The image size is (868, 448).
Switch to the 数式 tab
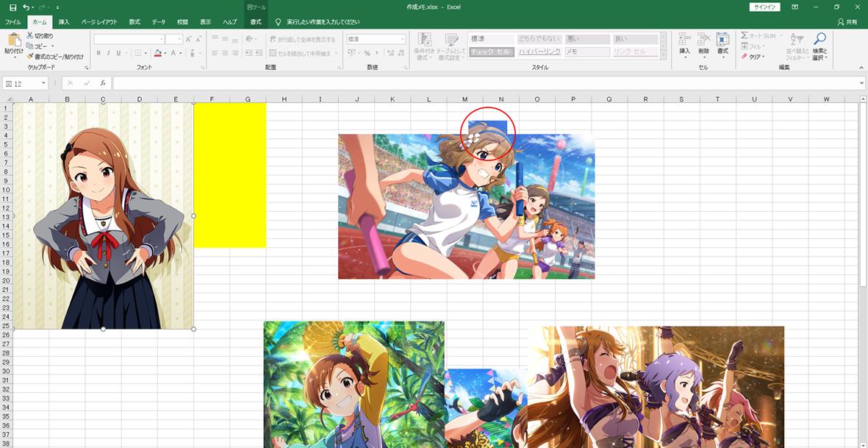[134, 22]
